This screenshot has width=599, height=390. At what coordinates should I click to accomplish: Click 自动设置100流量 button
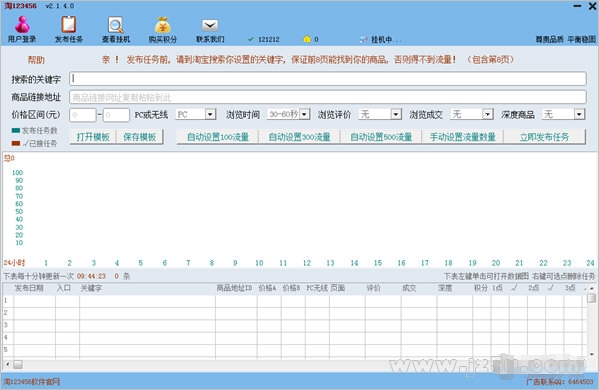tap(218, 137)
